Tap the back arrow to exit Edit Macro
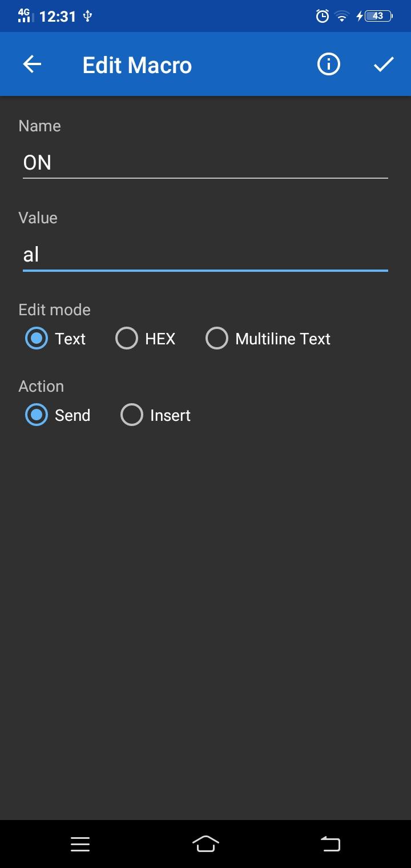Screen dimensions: 411x868 tap(31, 64)
